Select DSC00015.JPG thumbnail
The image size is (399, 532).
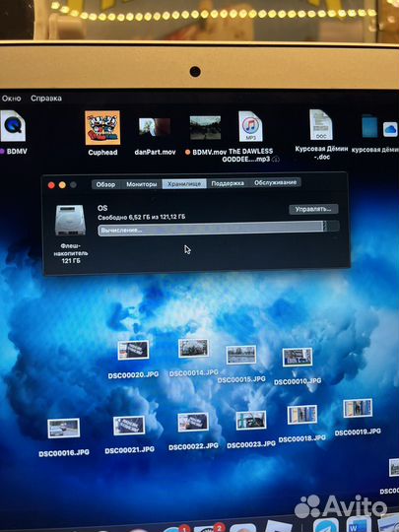(241, 355)
